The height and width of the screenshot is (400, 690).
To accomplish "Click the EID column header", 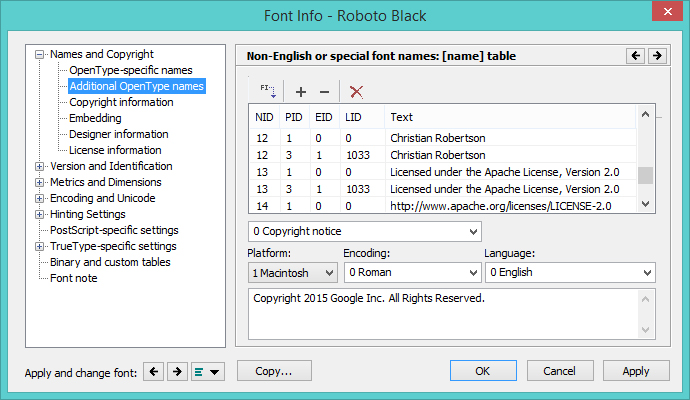I will 324,117.
